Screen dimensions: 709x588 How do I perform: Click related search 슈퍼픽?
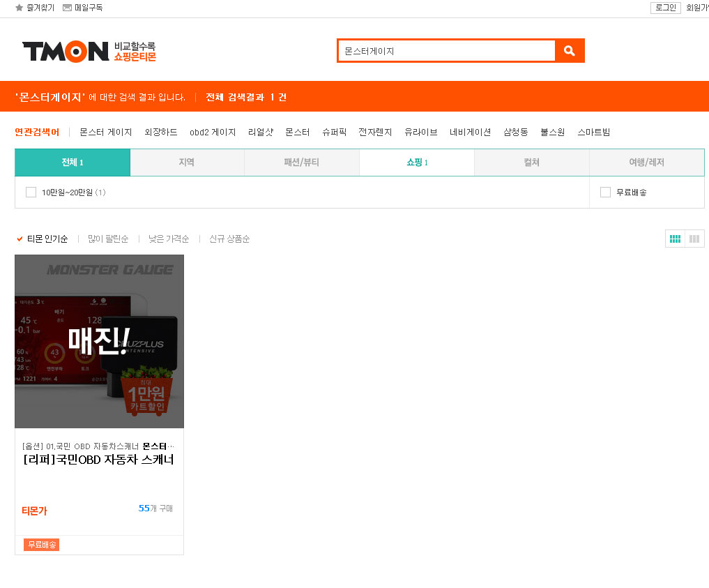pos(335,132)
